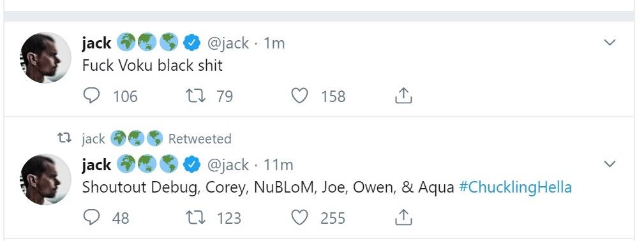
Task: Reply to the 1m tweet with 106 replies
Action: 91,96
